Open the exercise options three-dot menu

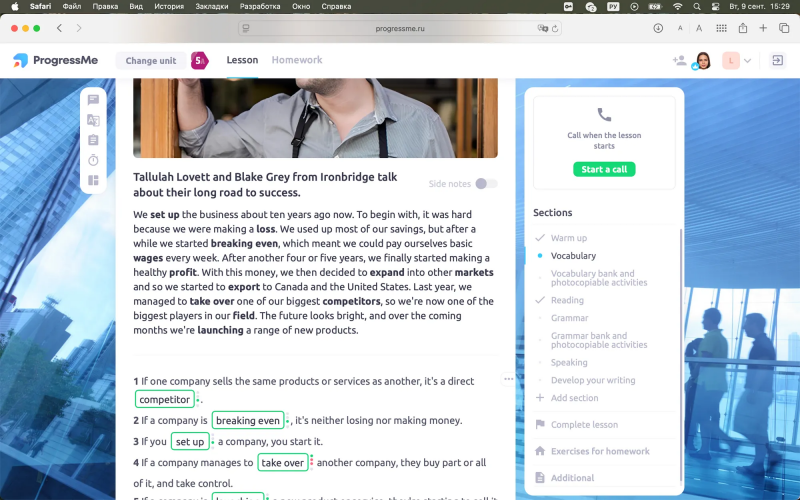(508, 379)
